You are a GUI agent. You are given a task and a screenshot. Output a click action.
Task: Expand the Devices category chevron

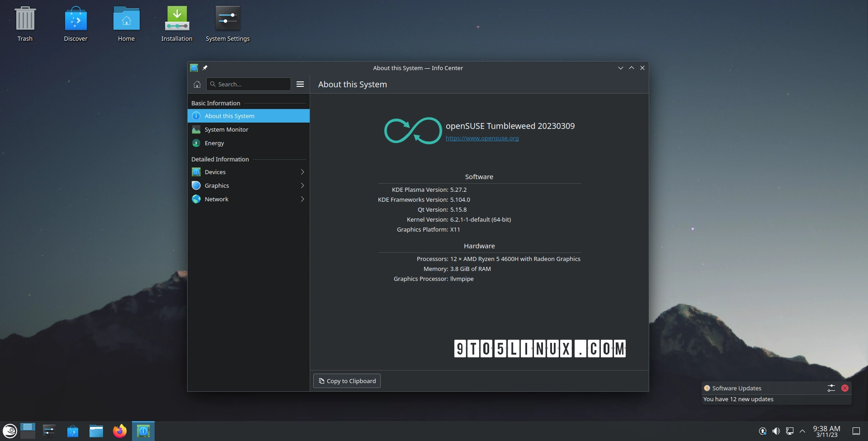[302, 172]
